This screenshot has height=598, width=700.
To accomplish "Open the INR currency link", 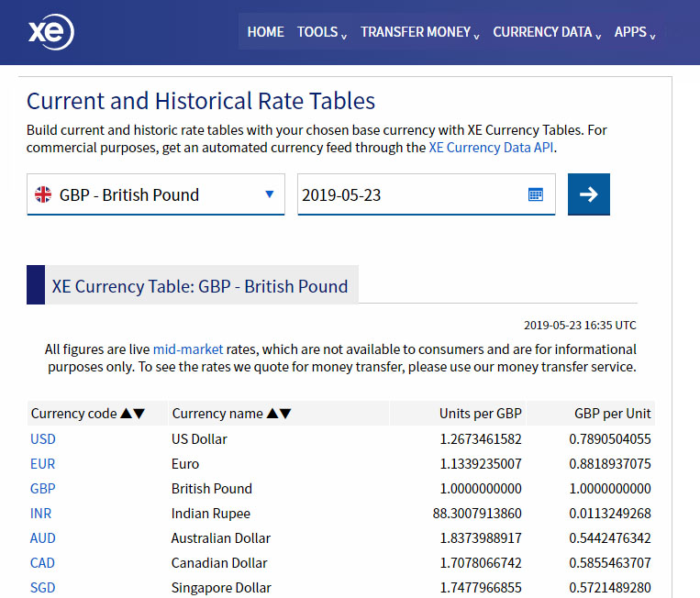I will click(40, 514).
